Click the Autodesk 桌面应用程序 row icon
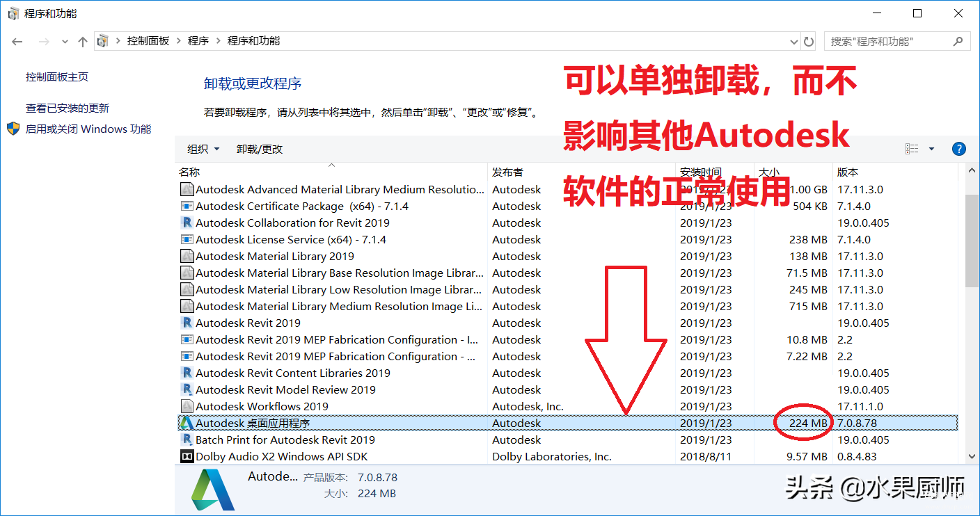This screenshot has width=980, height=516. pyautogui.click(x=187, y=423)
